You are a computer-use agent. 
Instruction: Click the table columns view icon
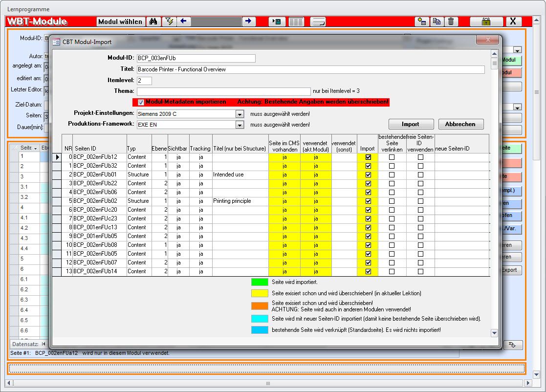[296, 22]
